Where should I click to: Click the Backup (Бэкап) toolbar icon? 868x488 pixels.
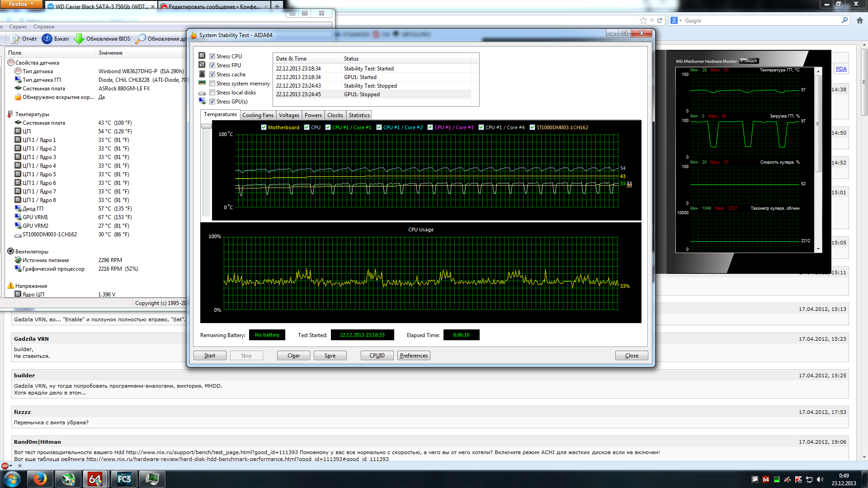pyautogui.click(x=47, y=39)
